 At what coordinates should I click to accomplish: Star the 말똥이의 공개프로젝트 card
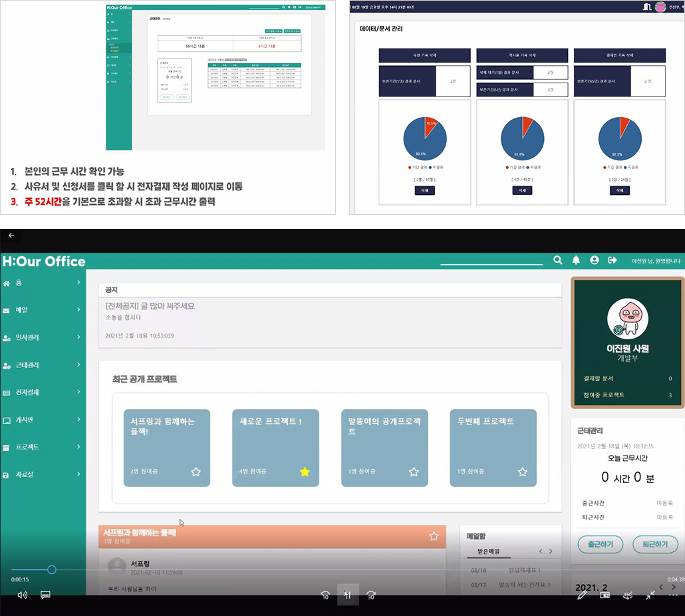point(414,472)
